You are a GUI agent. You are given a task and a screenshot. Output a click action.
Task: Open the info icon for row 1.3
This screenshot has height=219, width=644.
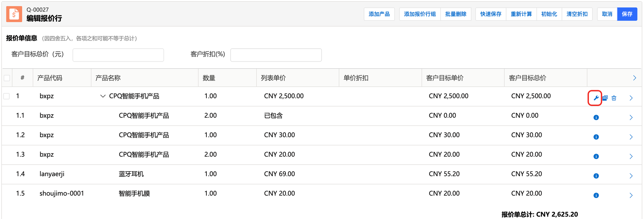(x=596, y=157)
